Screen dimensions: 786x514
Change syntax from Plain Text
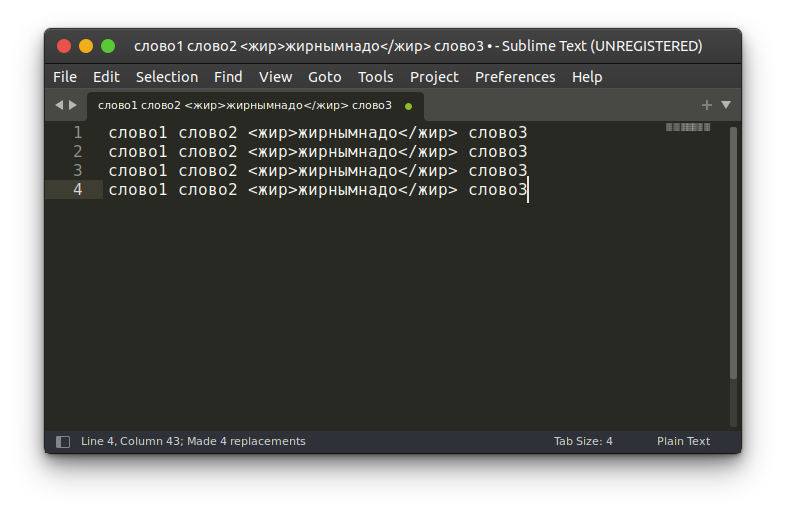(683, 441)
